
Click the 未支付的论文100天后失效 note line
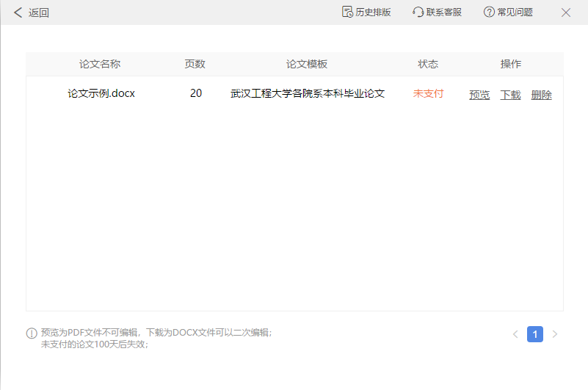pyautogui.click(x=95, y=344)
